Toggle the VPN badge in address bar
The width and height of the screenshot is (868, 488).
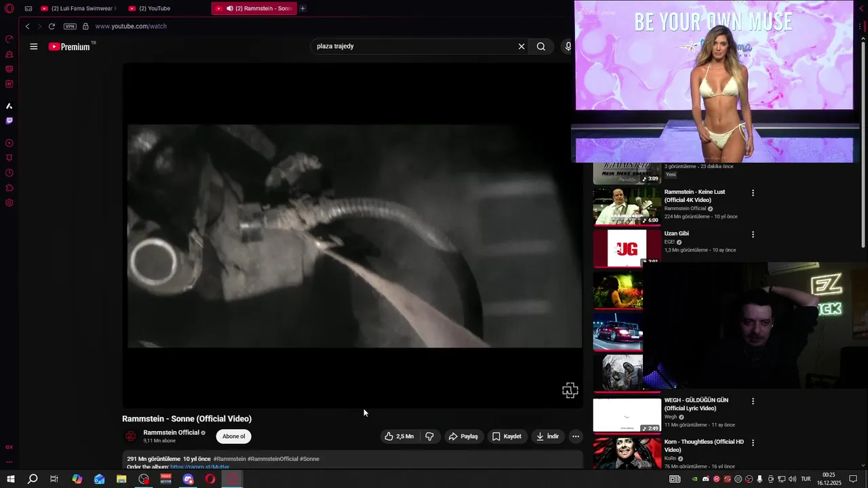click(x=70, y=26)
